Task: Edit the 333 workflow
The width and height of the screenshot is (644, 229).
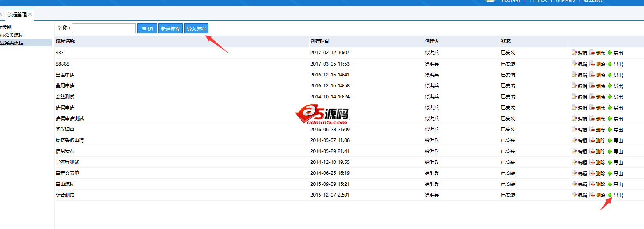Action: [579, 53]
